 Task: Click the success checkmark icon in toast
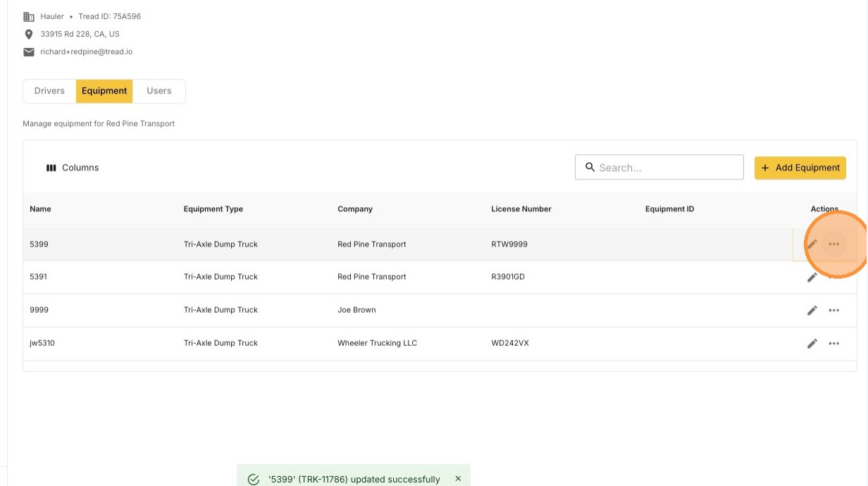tap(254, 479)
